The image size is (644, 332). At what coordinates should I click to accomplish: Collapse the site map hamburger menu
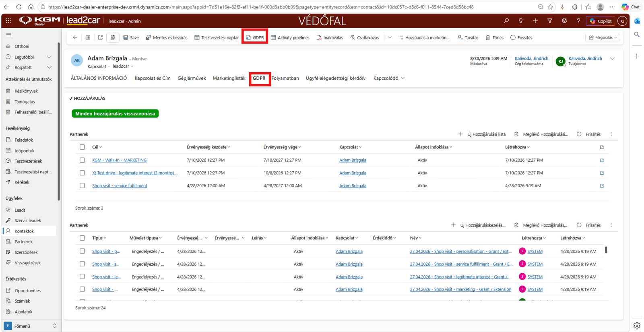click(8, 35)
